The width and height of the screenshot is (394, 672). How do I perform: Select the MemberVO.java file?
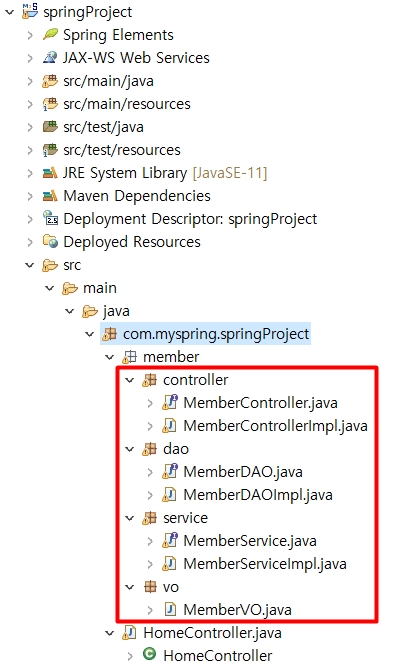tap(237, 610)
